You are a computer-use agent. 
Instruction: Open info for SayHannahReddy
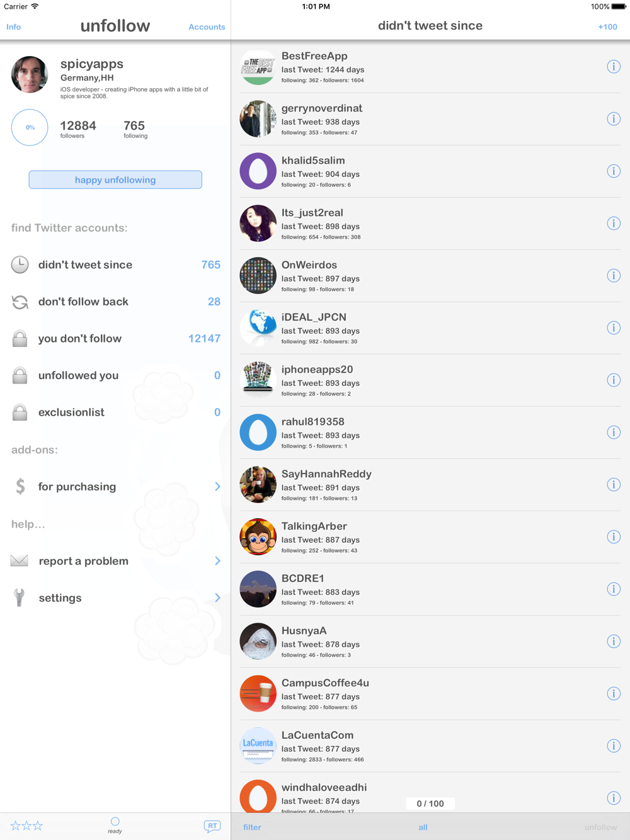[x=614, y=485]
